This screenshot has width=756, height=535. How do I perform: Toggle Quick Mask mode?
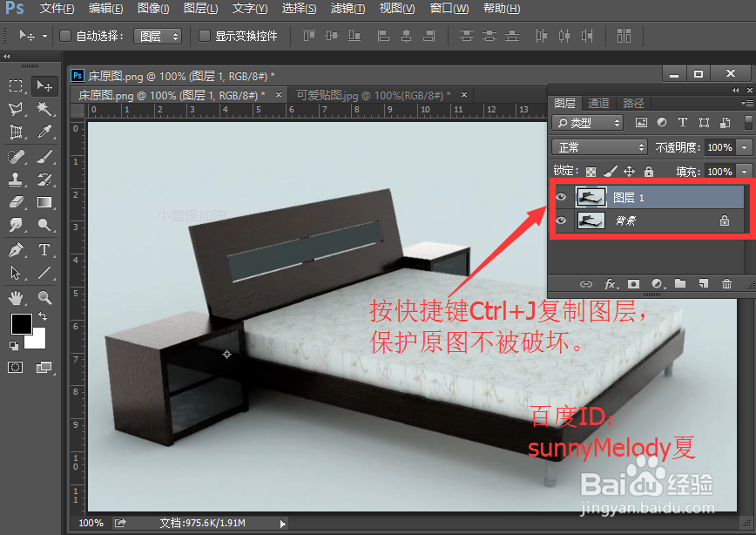[x=15, y=368]
